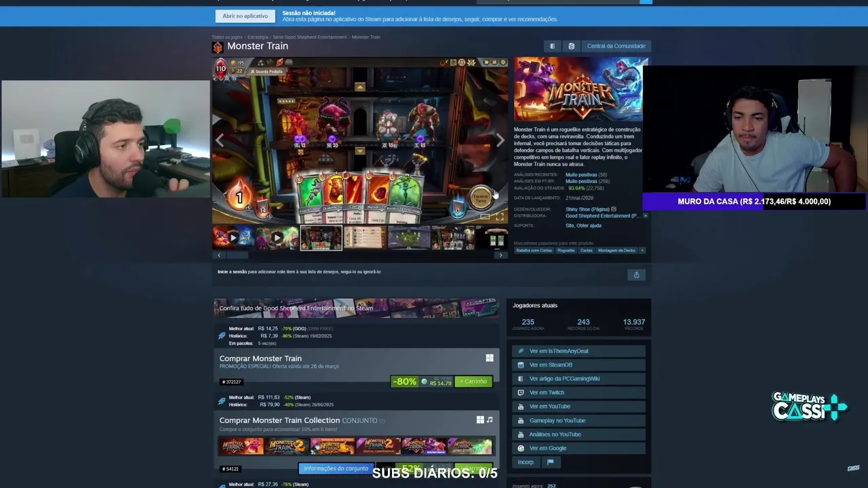This screenshot has width=868, height=488.
Task: Expand more tags with plus button
Action: click(642, 250)
